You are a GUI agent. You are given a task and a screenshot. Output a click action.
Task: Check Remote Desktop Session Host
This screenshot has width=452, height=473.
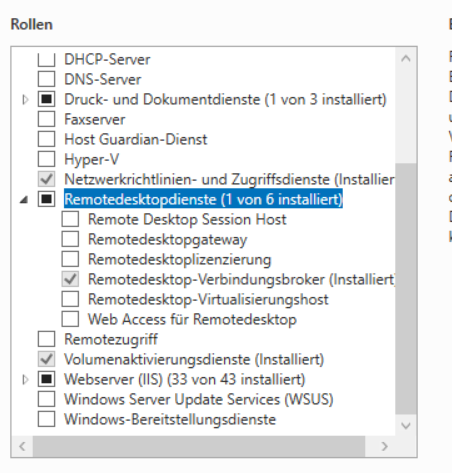tap(70, 219)
